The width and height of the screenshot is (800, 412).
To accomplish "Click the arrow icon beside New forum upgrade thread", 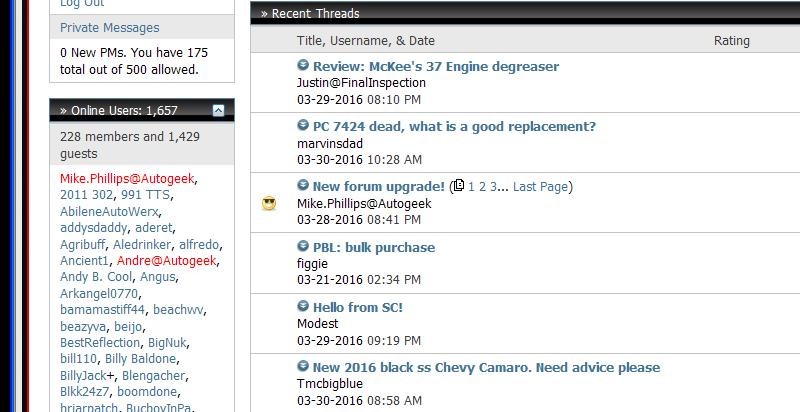I will 303,186.
